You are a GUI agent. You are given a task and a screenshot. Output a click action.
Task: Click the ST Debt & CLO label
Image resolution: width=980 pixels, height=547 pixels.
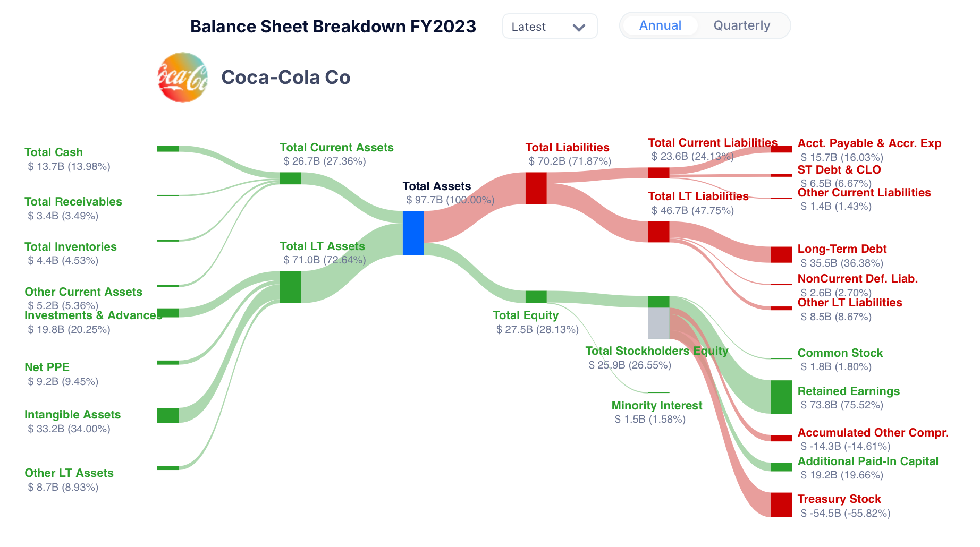(x=839, y=170)
